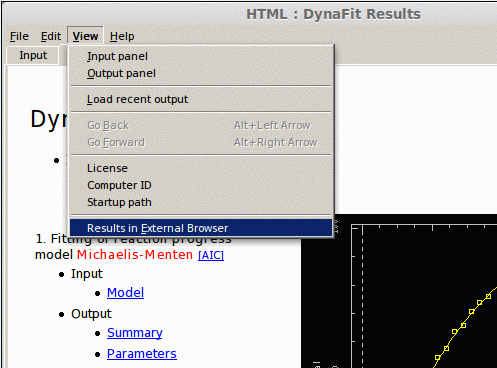The height and width of the screenshot is (368, 497).
Task: Open the File menu
Action: click(x=19, y=36)
